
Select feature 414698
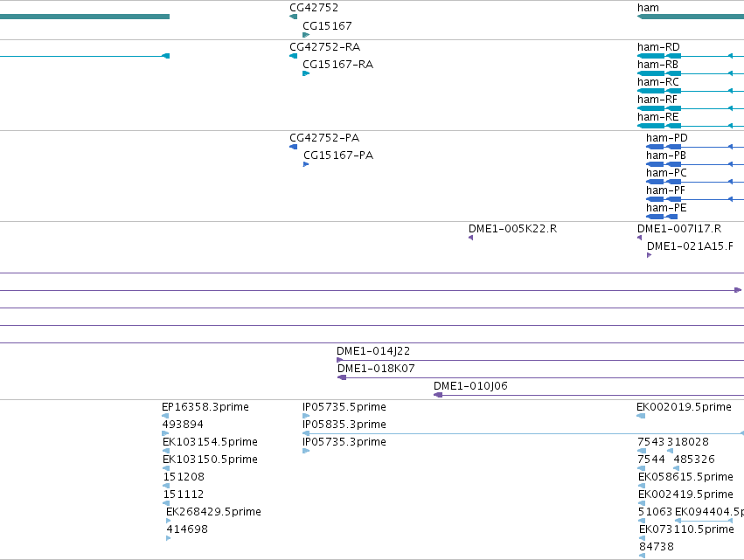click(x=187, y=529)
